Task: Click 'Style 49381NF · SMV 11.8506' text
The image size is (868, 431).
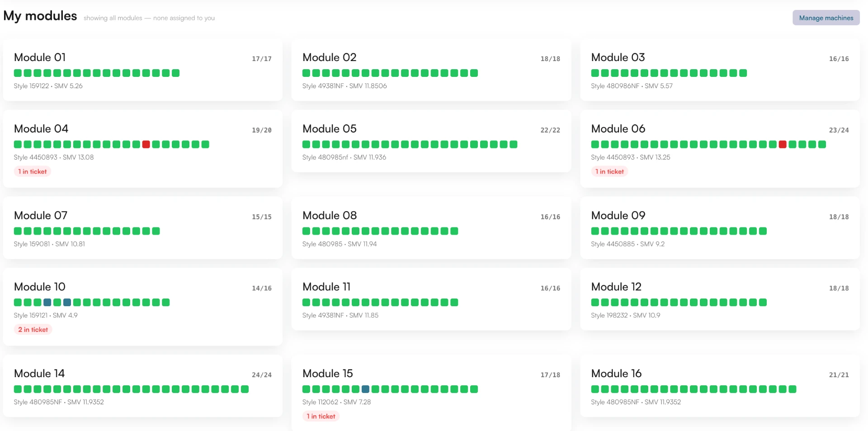Action: [344, 86]
